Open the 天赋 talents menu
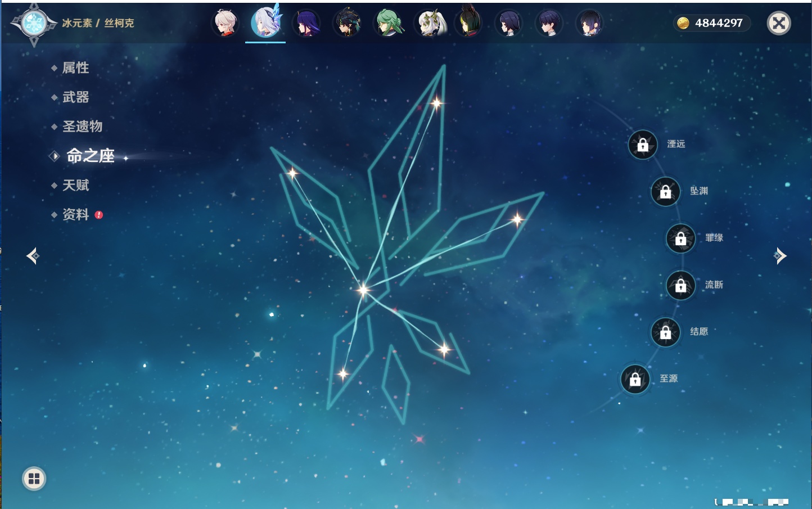 click(x=75, y=185)
